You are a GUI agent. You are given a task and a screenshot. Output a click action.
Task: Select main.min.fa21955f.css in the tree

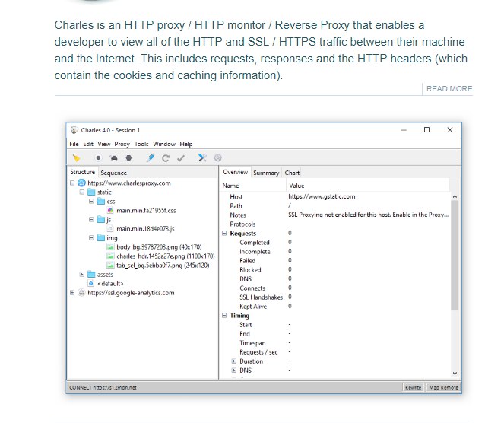click(x=146, y=211)
